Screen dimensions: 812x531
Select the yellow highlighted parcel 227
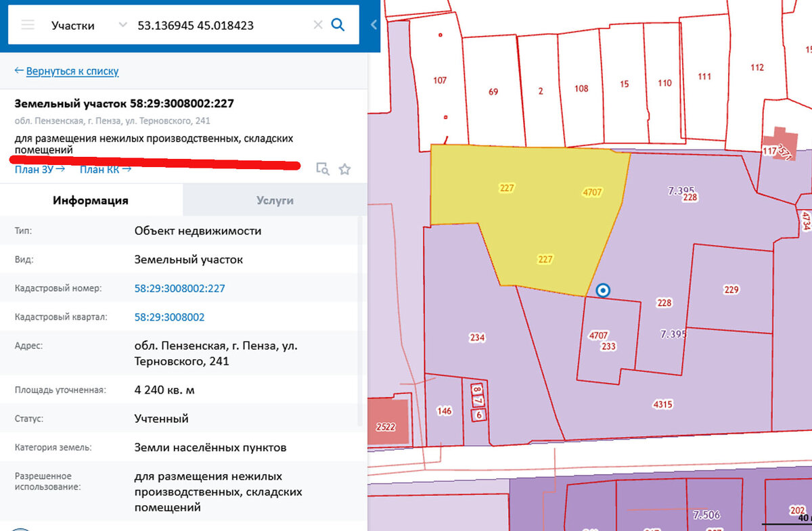[x=535, y=216]
